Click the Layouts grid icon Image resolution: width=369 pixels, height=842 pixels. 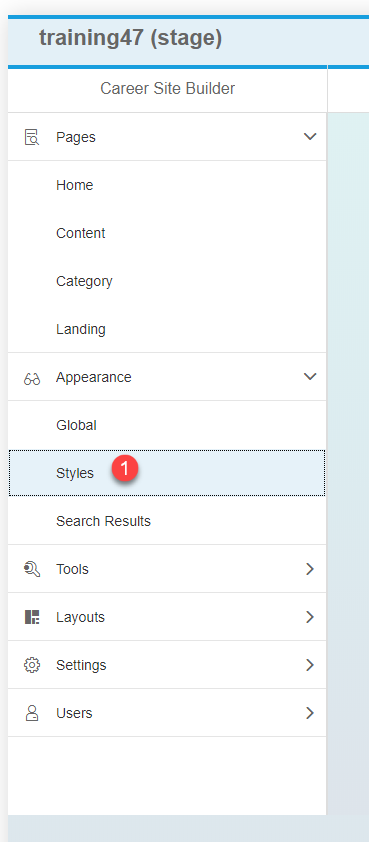(x=32, y=617)
